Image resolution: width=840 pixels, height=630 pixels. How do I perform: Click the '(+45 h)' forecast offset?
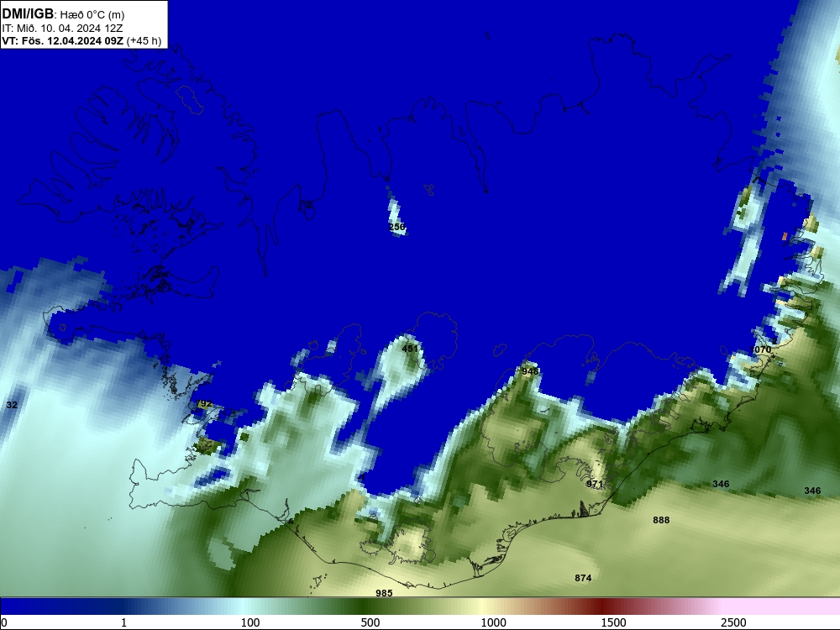[x=144, y=40]
